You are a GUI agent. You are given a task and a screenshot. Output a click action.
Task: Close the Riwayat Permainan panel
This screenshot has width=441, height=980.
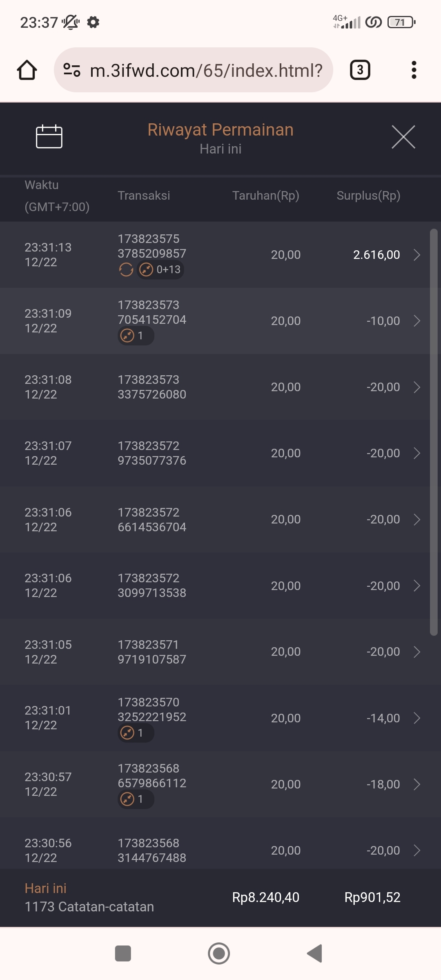coord(403,137)
